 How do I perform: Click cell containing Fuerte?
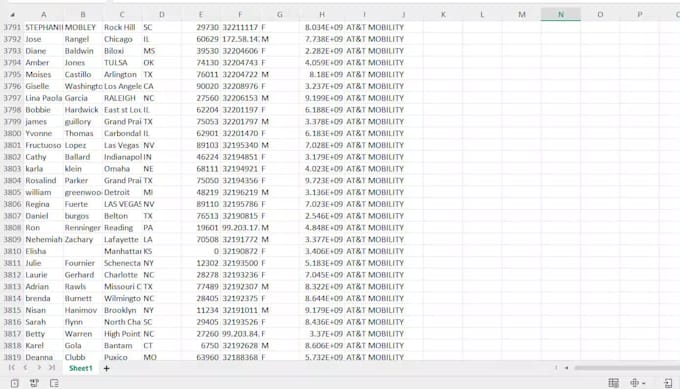(x=83, y=204)
